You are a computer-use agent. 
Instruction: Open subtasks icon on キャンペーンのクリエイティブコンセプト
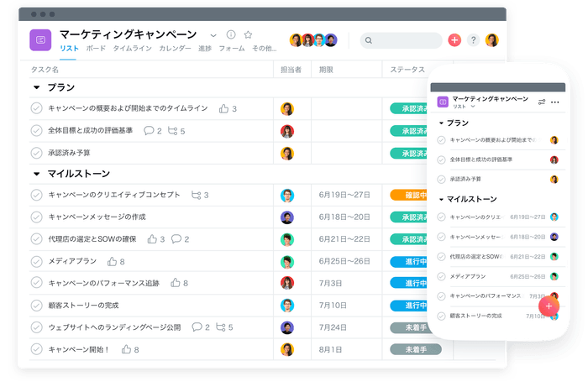pyautogui.click(x=196, y=195)
